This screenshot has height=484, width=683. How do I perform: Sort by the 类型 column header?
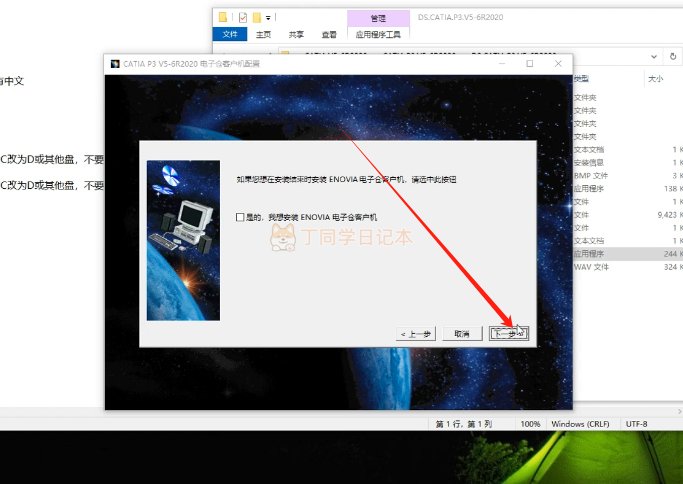581,79
